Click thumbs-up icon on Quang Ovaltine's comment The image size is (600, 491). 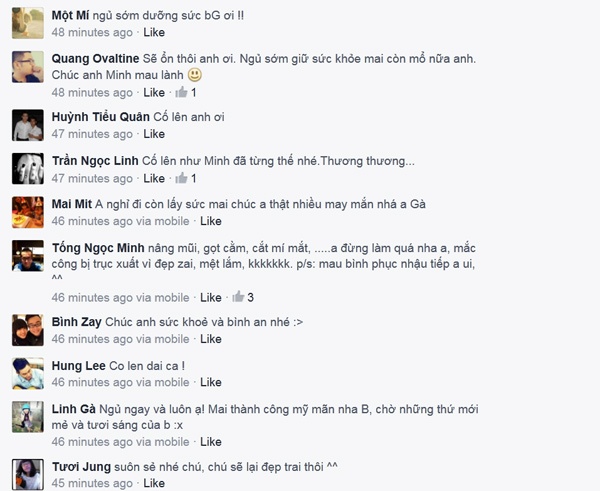point(181,93)
